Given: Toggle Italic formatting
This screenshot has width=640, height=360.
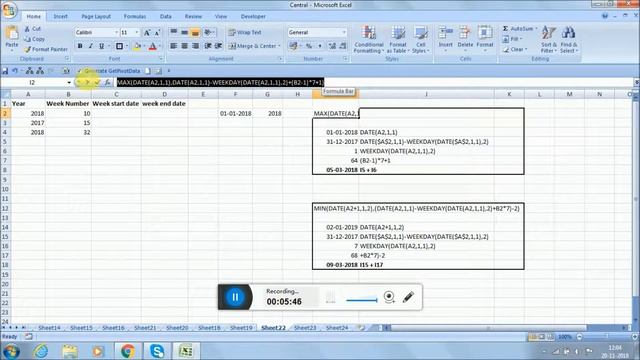Looking at the screenshot, I should pos(91,46).
